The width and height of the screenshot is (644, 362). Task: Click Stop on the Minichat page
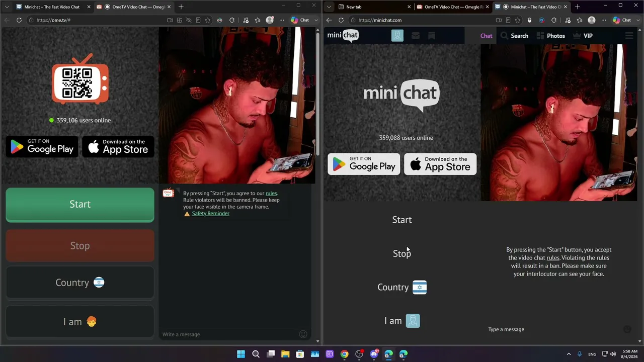click(x=402, y=253)
